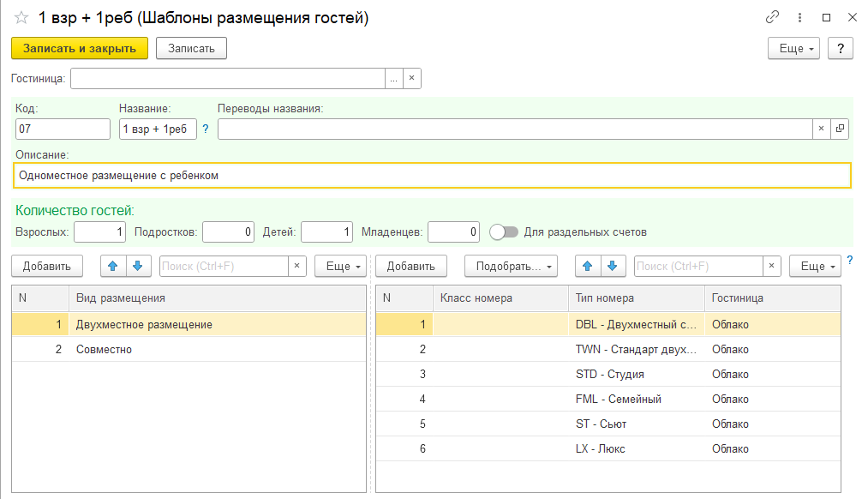Click the Описание text field
This screenshot has height=499, width=868.
coord(433,176)
